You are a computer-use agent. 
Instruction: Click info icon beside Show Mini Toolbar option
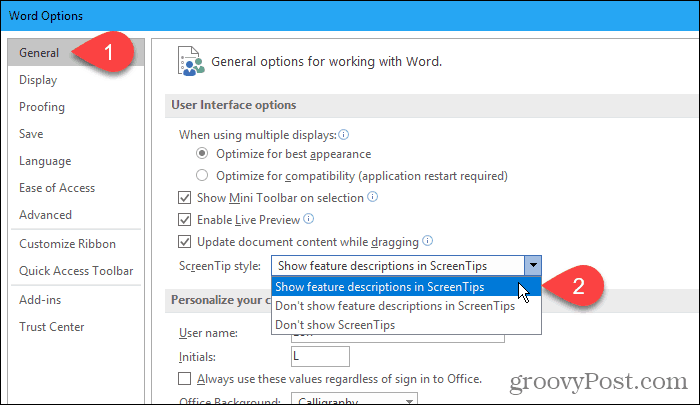[x=372, y=197]
